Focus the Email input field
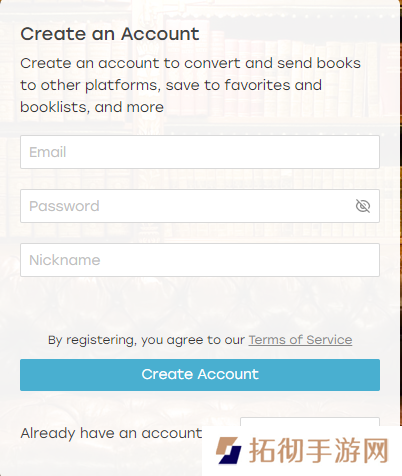Viewport: 402px width, 476px height. (200, 152)
